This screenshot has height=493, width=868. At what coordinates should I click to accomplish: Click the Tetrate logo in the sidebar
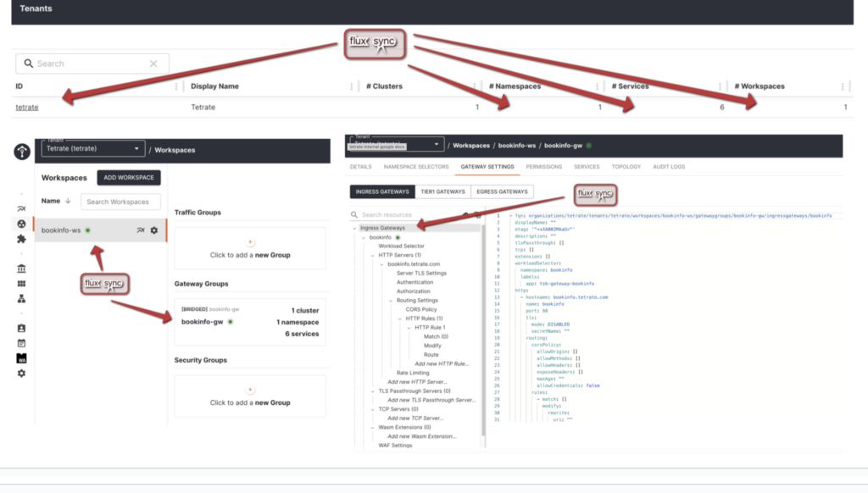point(22,152)
